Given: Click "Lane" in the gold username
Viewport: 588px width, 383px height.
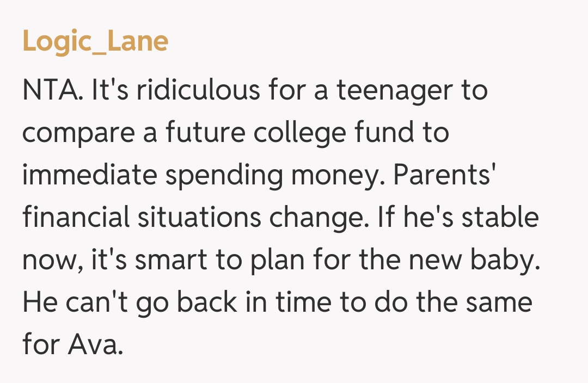Looking at the screenshot, I should pos(138,41).
